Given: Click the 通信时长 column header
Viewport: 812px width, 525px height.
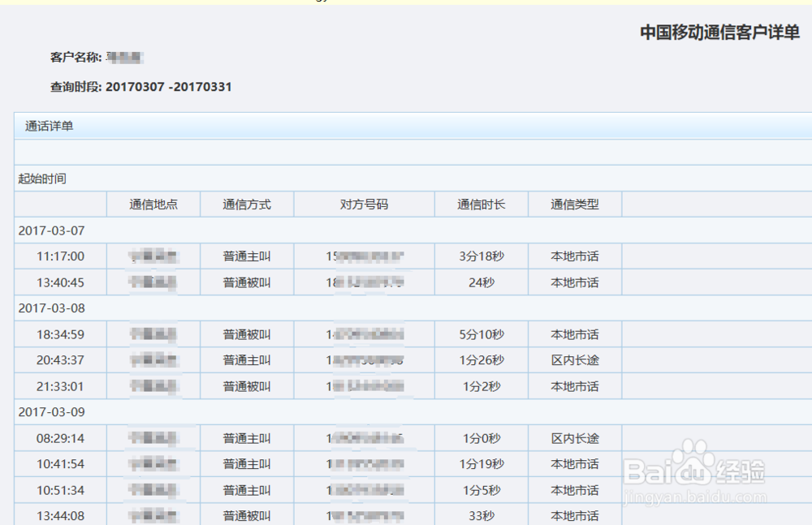Looking at the screenshot, I should pos(481,204).
